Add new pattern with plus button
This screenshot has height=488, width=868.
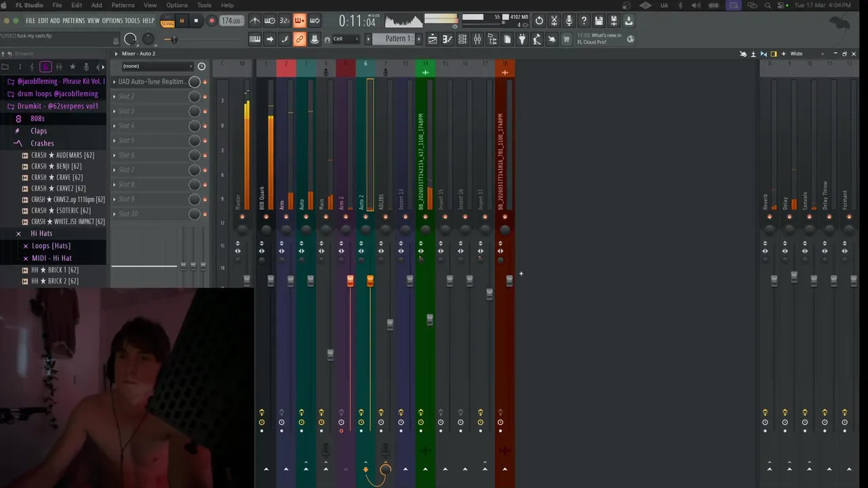418,39
